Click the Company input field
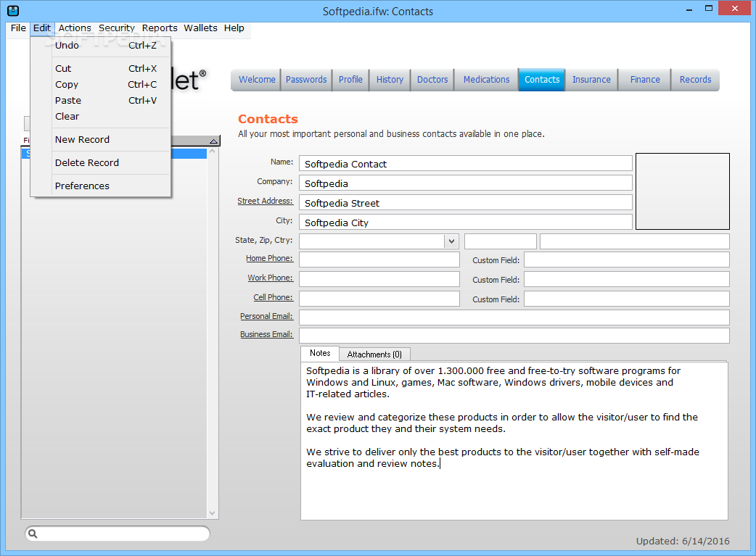This screenshot has height=556, width=756. [x=466, y=183]
